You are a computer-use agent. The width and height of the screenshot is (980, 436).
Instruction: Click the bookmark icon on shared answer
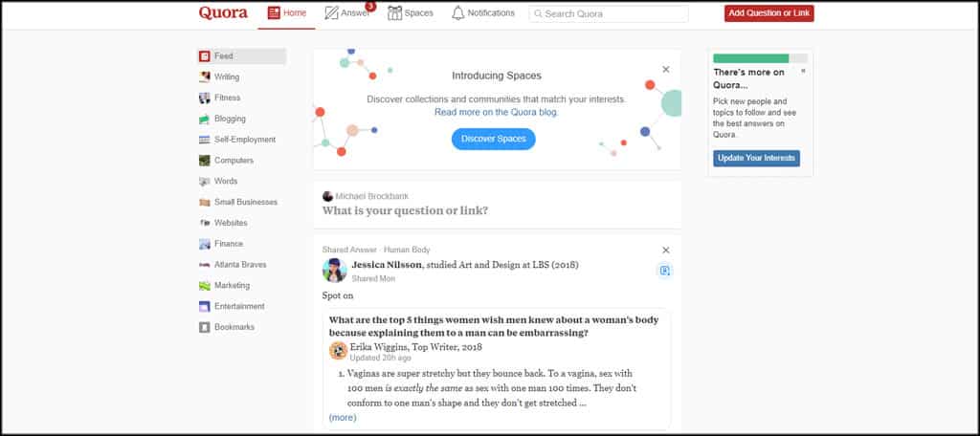665,271
